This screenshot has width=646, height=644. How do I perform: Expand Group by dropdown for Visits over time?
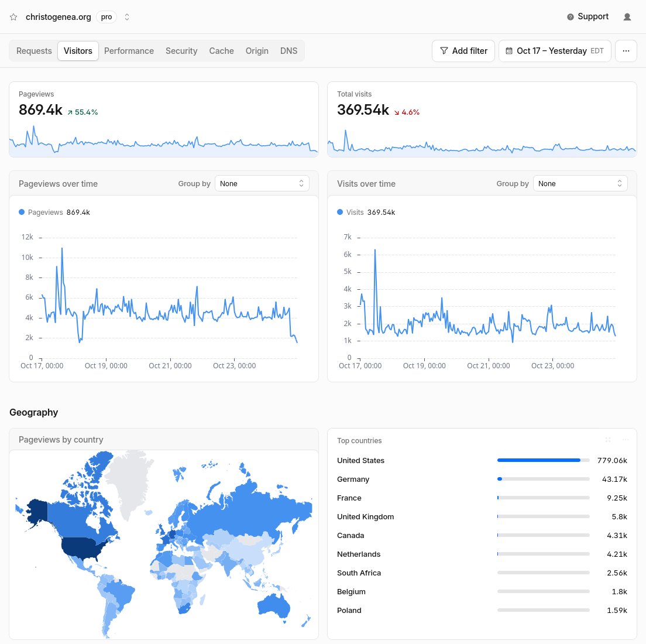580,183
